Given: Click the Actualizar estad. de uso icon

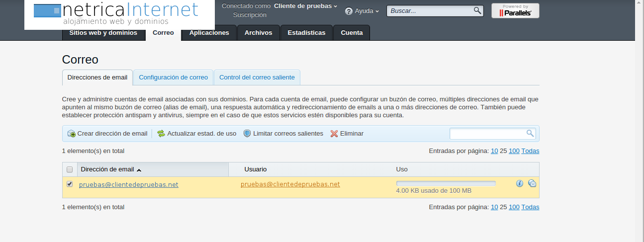Looking at the screenshot, I should click(x=161, y=134).
